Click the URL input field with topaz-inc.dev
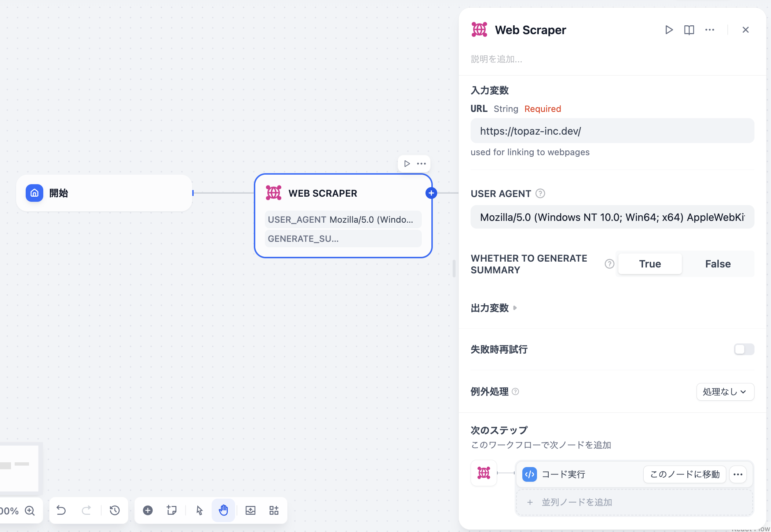Viewport: 771px width, 532px height. pos(612,131)
